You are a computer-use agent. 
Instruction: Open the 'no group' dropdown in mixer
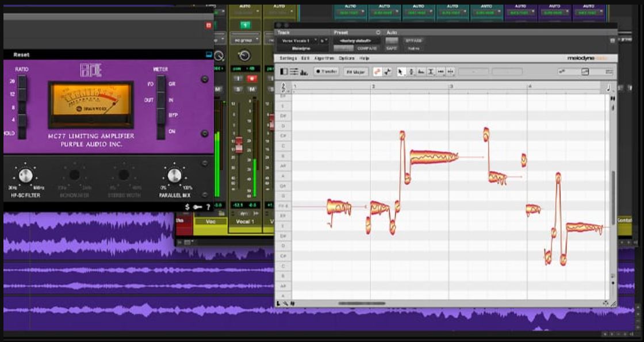(245, 40)
